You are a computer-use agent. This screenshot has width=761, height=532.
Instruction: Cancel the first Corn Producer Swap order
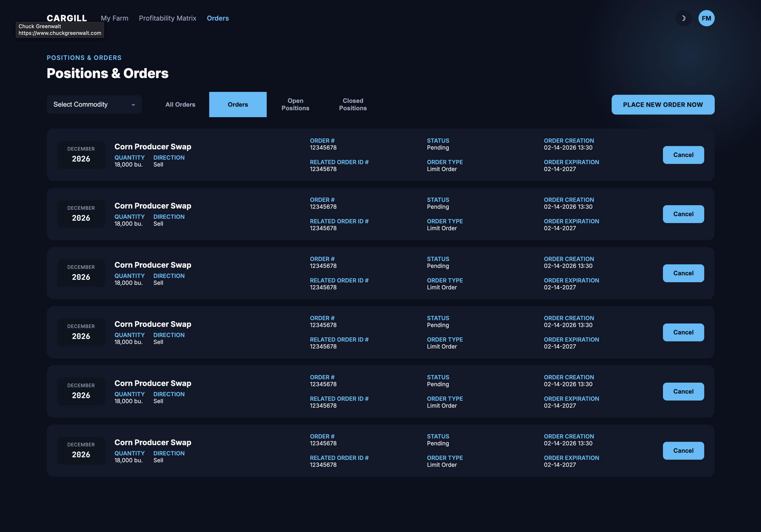(683, 155)
